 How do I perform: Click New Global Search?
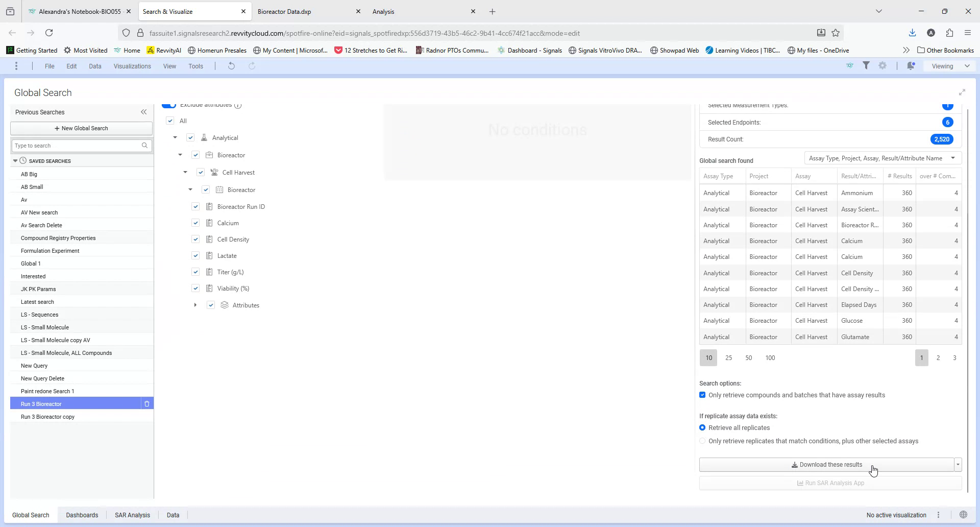[x=82, y=128]
